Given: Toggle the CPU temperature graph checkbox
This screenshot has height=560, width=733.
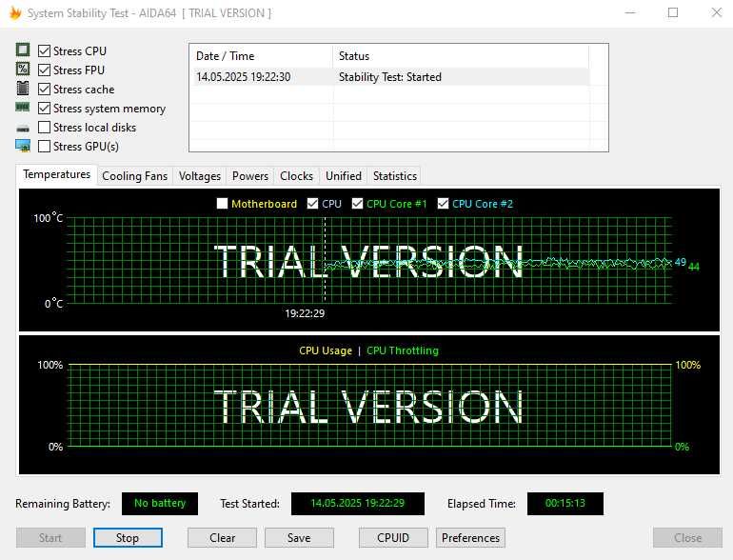Looking at the screenshot, I should 313,204.
